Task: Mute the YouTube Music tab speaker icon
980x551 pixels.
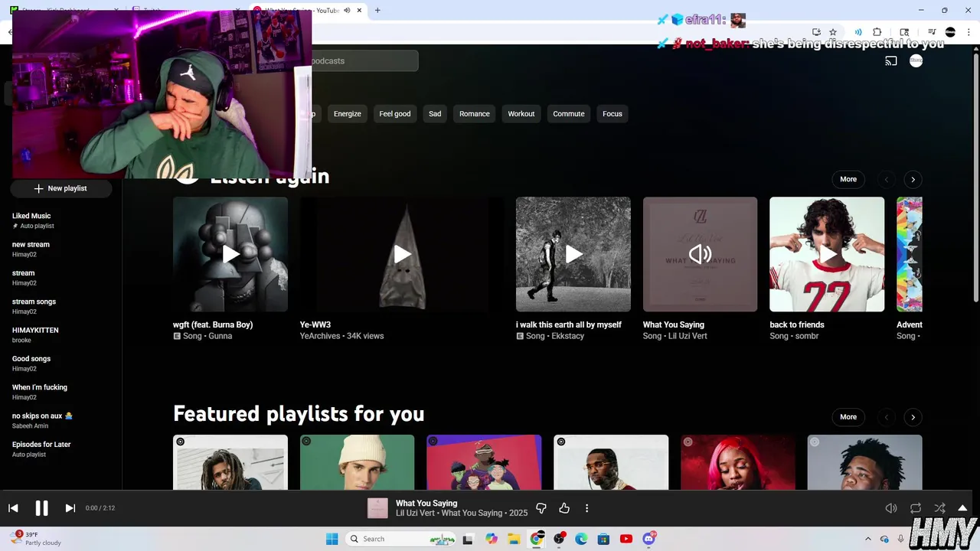Action: [x=347, y=11]
